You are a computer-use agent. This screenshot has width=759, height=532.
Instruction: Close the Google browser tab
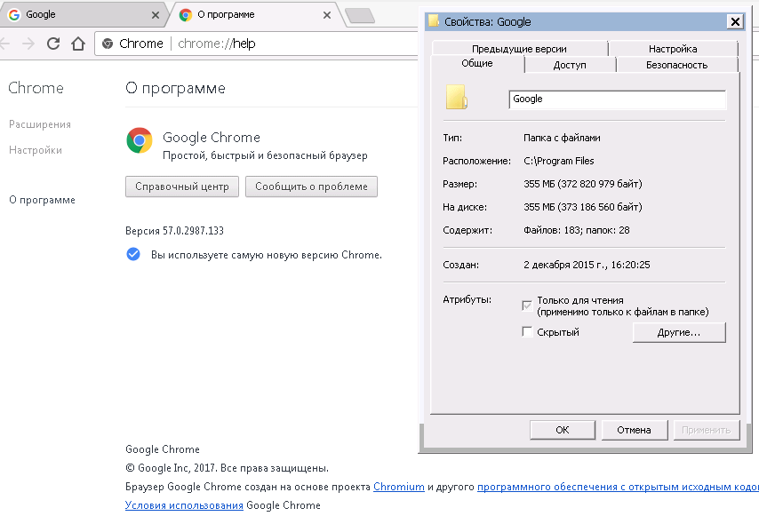coord(156,15)
